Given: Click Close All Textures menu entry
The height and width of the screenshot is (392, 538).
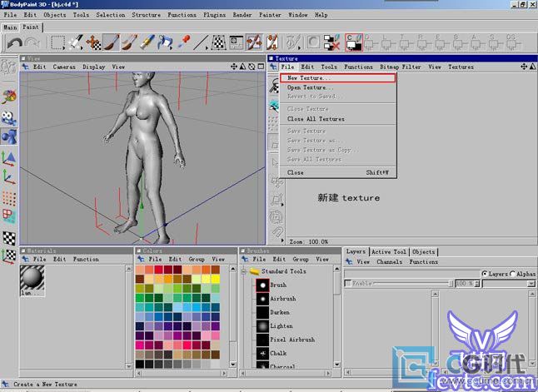Looking at the screenshot, I should [315, 119].
